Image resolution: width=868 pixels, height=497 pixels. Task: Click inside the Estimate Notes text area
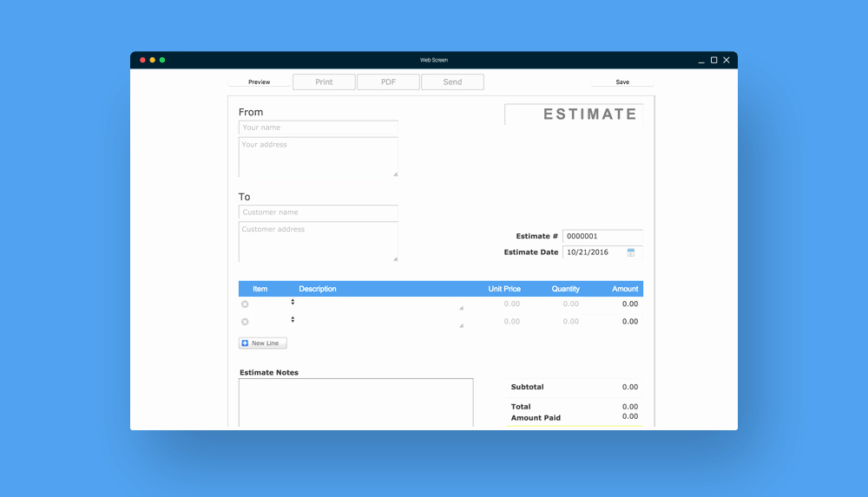point(356,402)
